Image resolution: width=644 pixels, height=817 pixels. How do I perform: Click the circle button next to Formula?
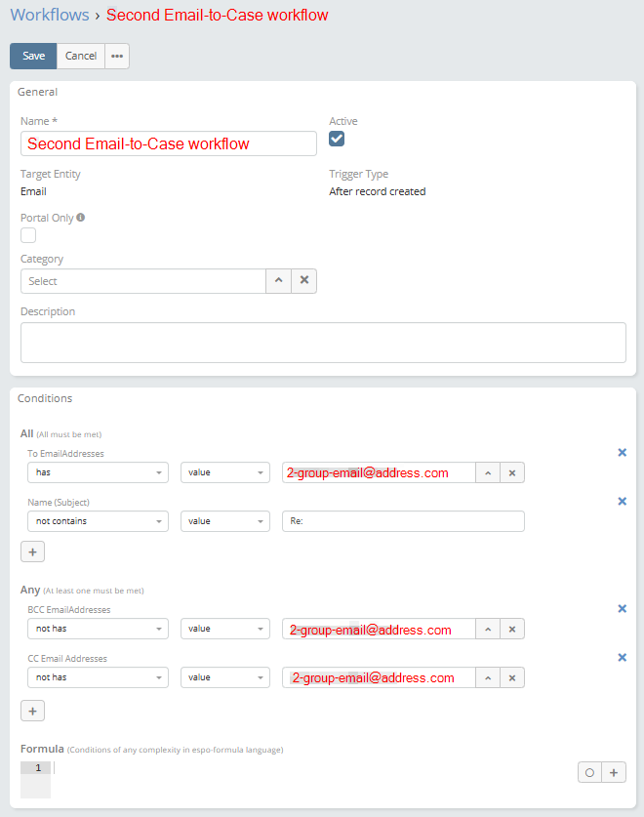click(x=589, y=772)
